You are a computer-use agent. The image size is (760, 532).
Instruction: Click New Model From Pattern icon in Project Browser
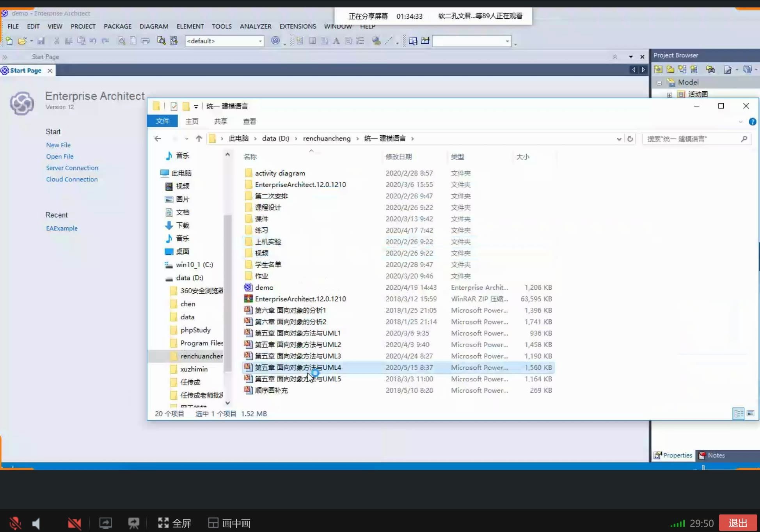[x=658, y=69]
